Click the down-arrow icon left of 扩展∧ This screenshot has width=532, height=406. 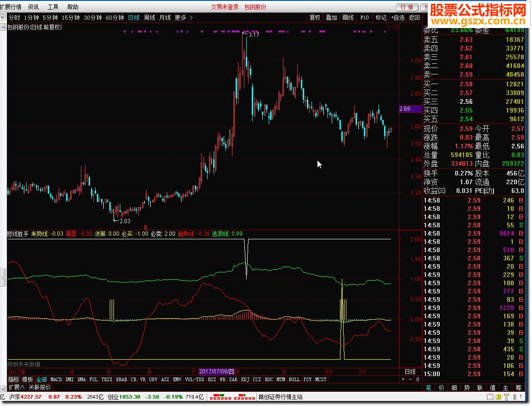click(3, 388)
